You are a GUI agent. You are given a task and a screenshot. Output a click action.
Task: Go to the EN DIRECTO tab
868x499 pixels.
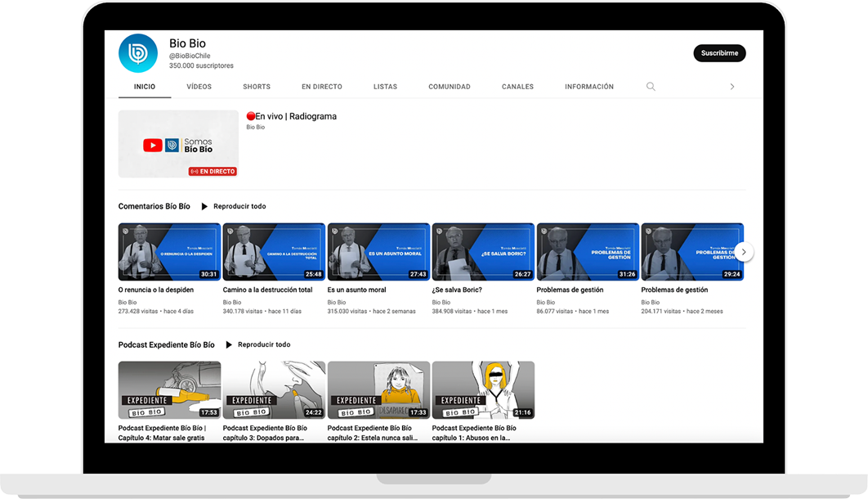[322, 87]
